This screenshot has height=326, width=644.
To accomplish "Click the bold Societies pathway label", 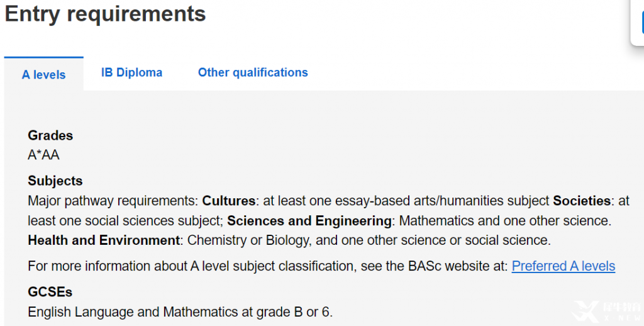I will pyautogui.click(x=582, y=201).
